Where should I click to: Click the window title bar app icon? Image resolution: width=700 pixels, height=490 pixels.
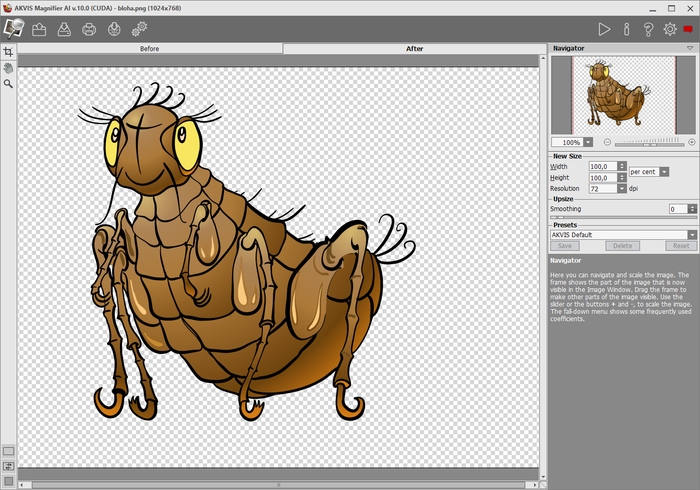(7, 8)
